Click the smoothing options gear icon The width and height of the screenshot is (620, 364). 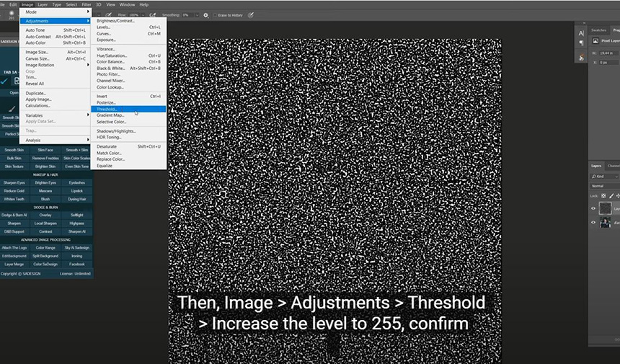coord(205,14)
